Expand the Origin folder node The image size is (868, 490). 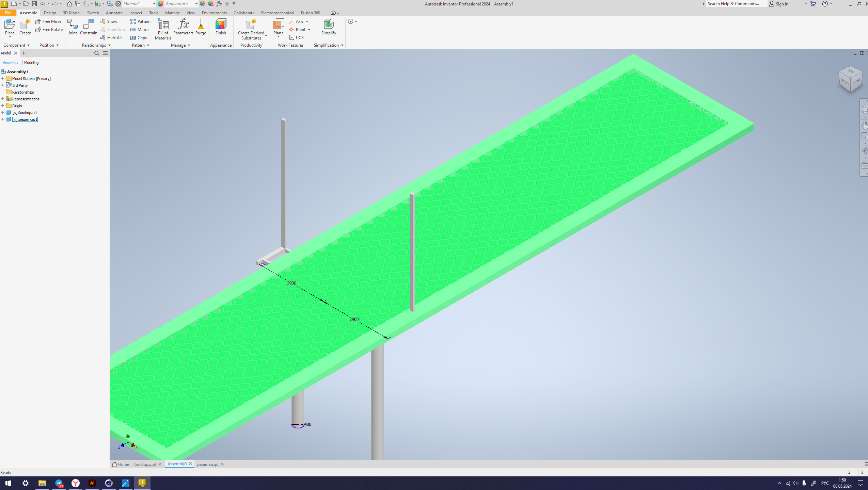pyautogui.click(x=3, y=105)
